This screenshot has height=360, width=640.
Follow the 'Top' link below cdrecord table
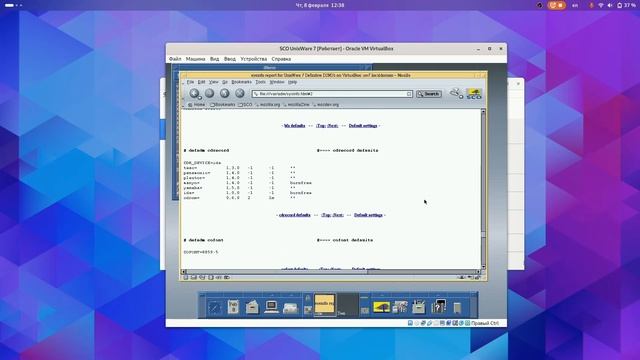pyautogui.click(x=327, y=215)
